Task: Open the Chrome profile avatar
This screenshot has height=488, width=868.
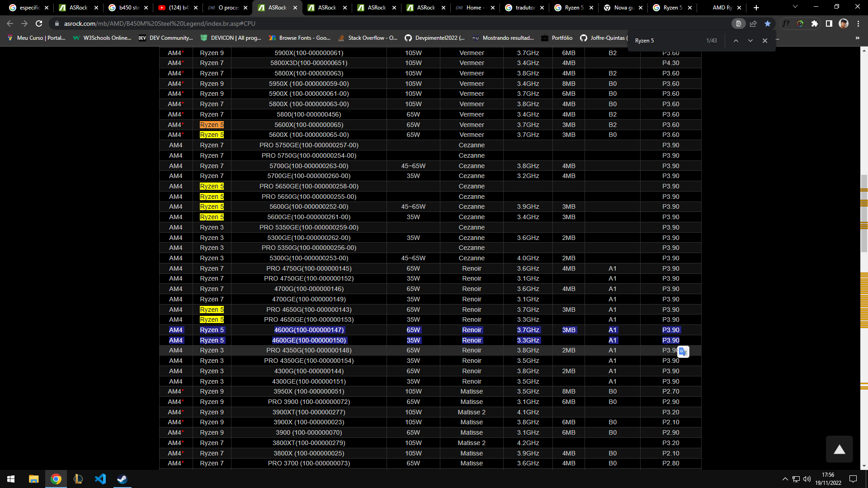Action: tap(844, 23)
